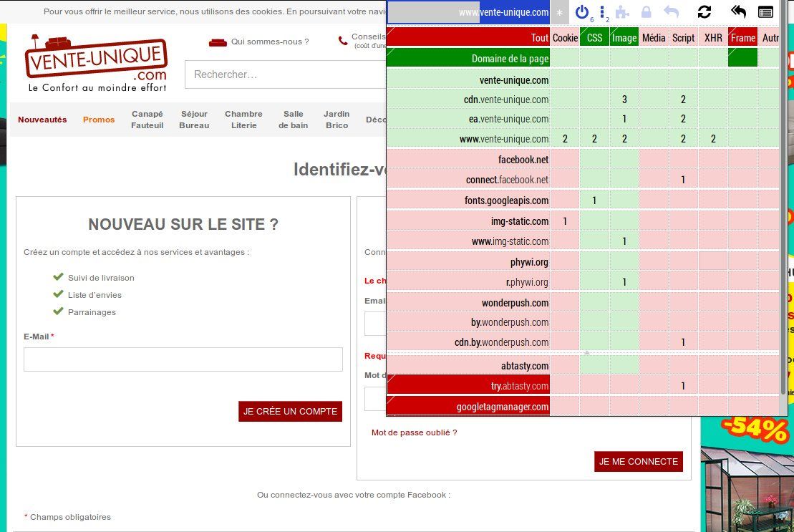
Task: Toggle the Frame column header rule
Action: click(x=742, y=37)
